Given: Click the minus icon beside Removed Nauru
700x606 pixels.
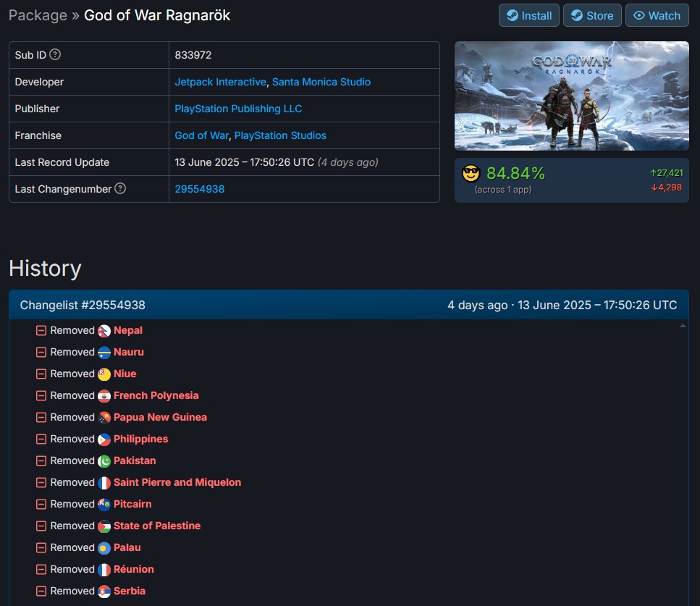Looking at the screenshot, I should coord(41,353).
